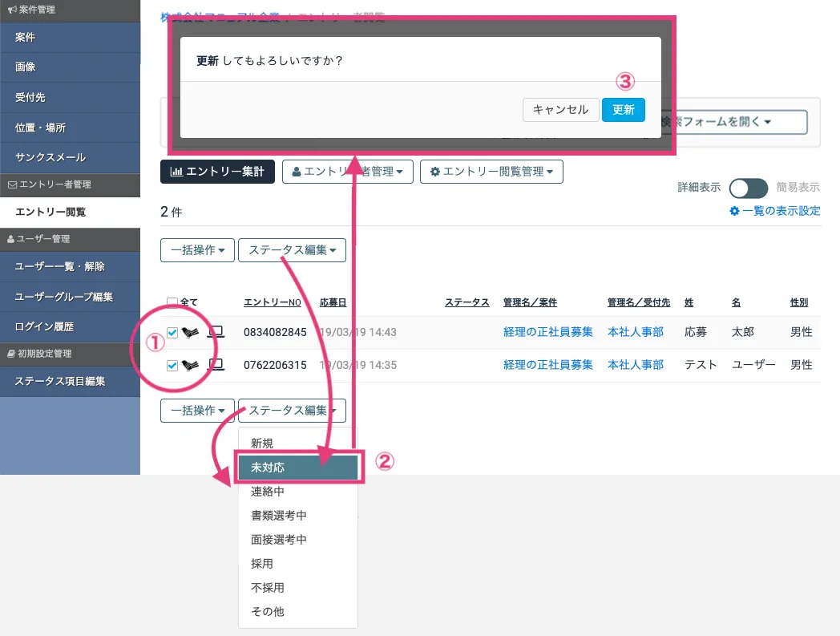Screen dimensions: 840x636
Task: Click the book icon for entry 0762206315
Action: tap(190, 365)
